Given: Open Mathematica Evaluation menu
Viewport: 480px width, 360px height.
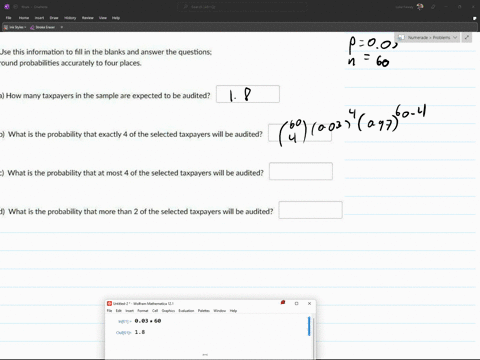Looking at the screenshot, I should tap(186, 311).
